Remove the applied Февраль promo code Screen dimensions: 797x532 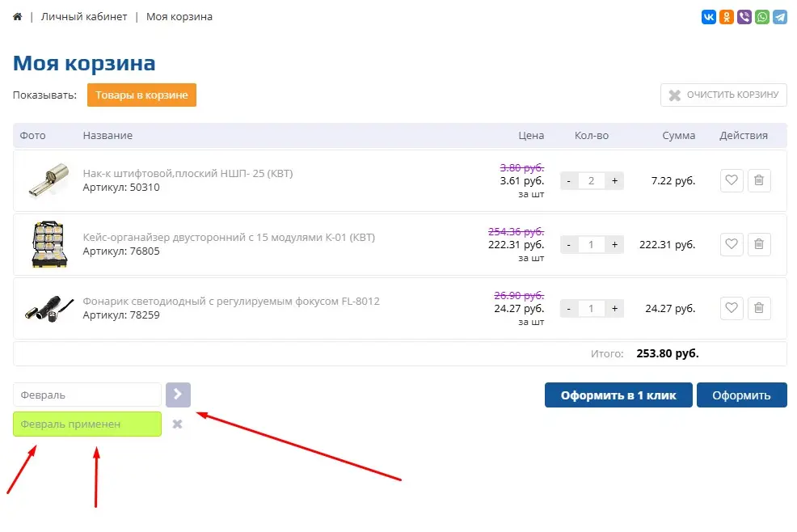coord(178,424)
